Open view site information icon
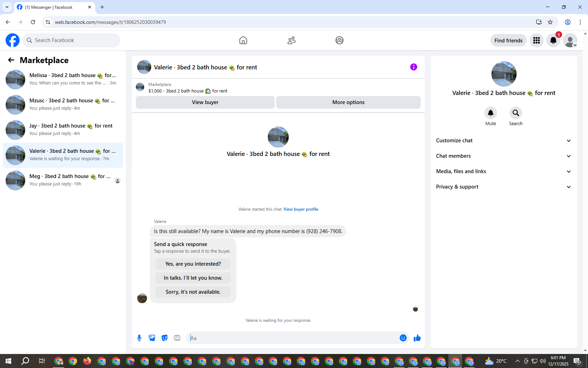588x368 pixels. 48,22
